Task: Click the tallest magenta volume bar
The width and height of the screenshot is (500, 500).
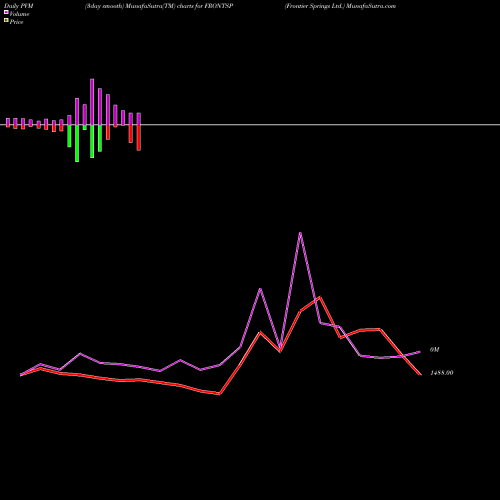Action: 92,102
